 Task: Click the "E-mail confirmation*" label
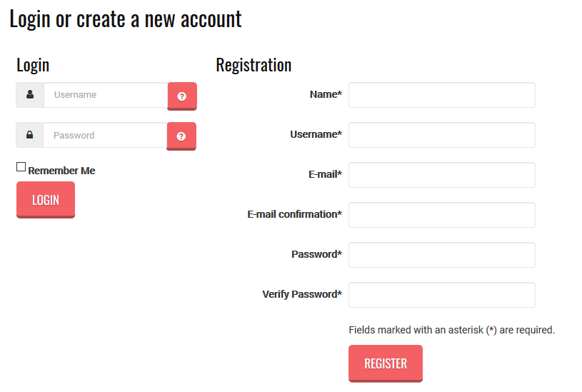[294, 214]
